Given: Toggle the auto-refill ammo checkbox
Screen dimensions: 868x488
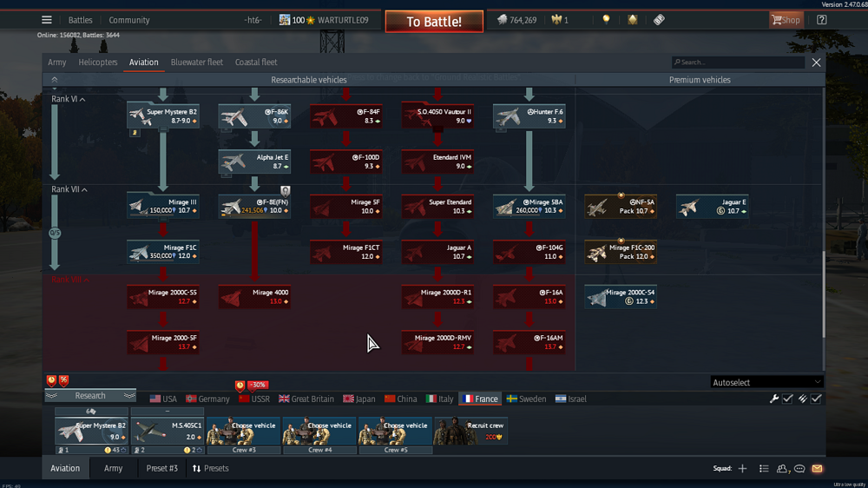Looking at the screenshot, I should point(816,399).
